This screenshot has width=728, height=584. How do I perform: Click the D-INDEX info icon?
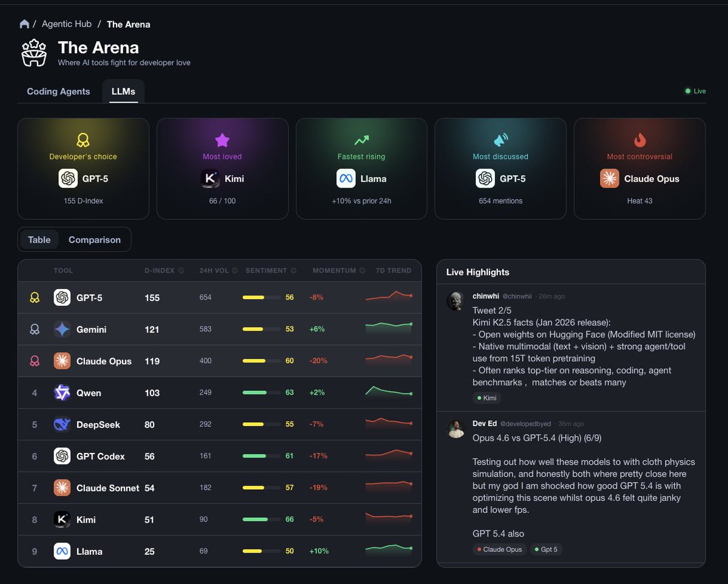click(x=181, y=271)
